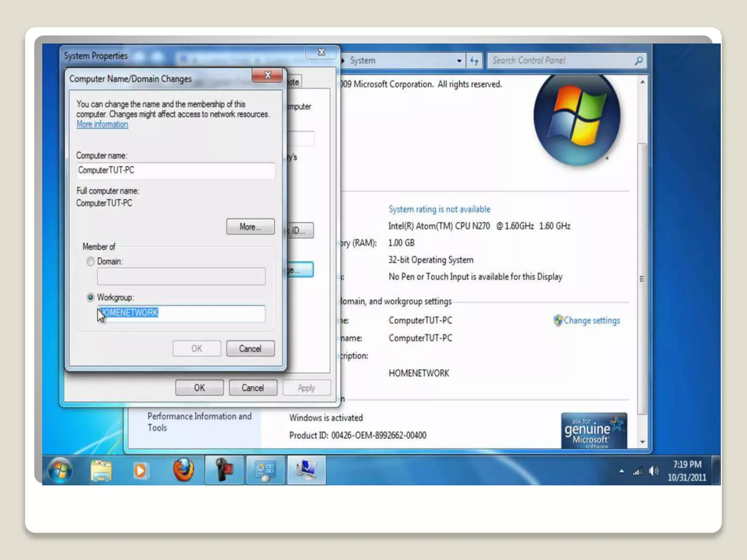Select the Workgroup radio button

(90, 297)
